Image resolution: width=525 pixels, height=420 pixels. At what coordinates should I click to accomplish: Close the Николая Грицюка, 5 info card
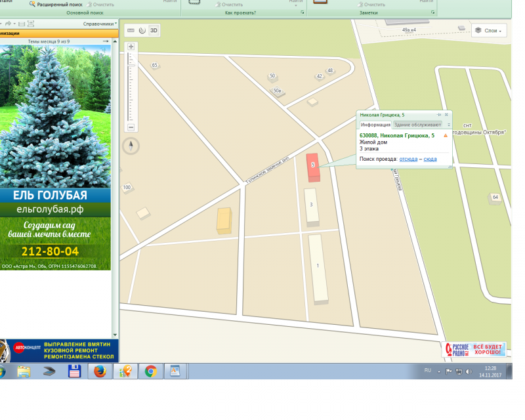[446, 115]
